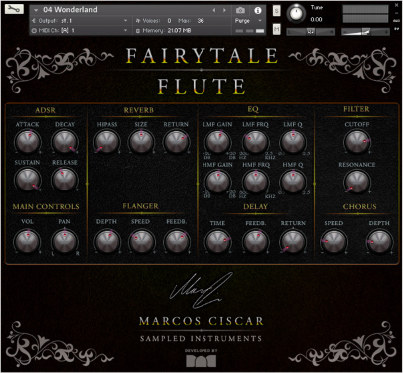The width and height of the screenshot is (403, 373).
Task: Go to previous preset arrow
Action: tap(214, 10)
